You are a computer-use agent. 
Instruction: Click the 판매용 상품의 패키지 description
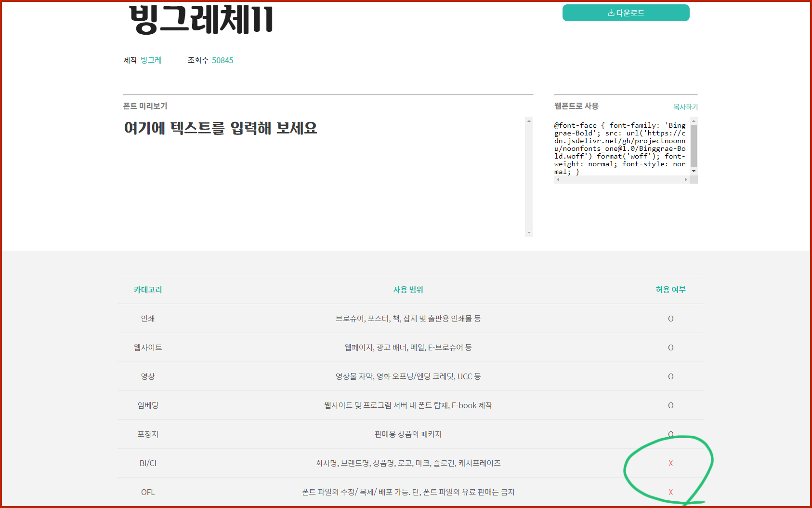click(408, 434)
